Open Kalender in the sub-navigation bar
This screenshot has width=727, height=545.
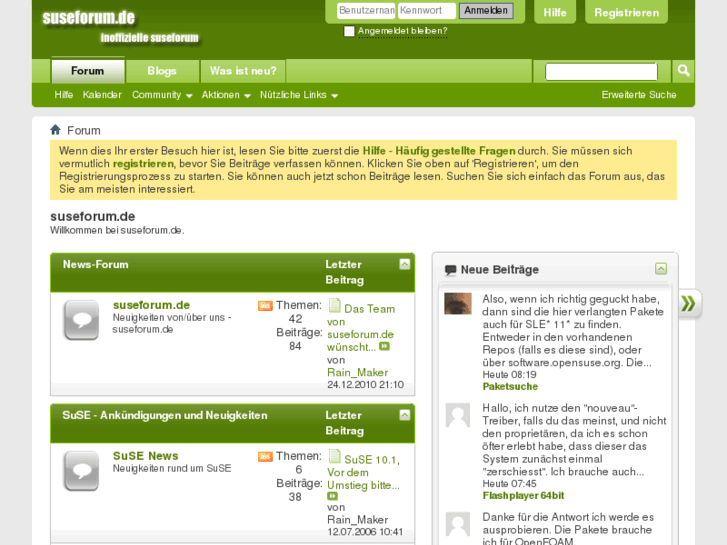(x=102, y=95)
